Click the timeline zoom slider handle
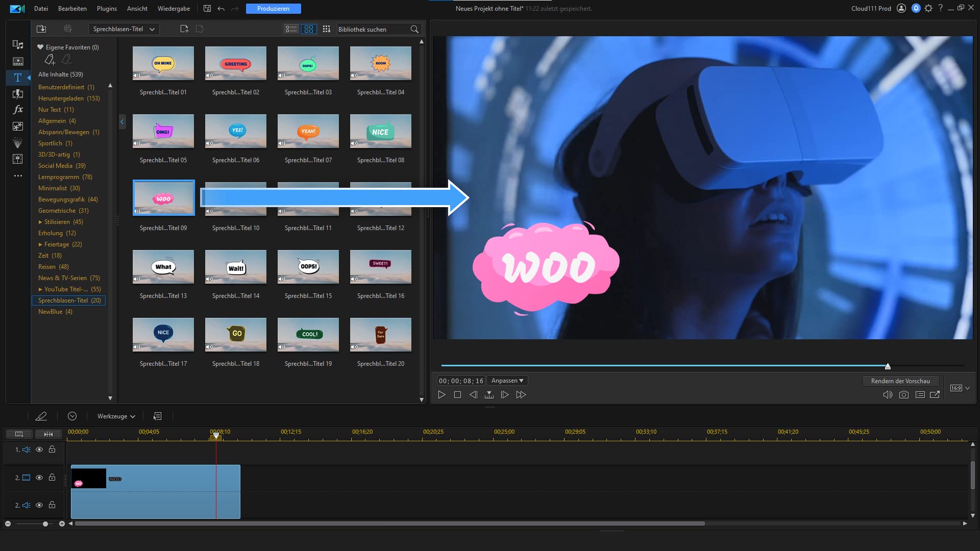 point(45,523)
